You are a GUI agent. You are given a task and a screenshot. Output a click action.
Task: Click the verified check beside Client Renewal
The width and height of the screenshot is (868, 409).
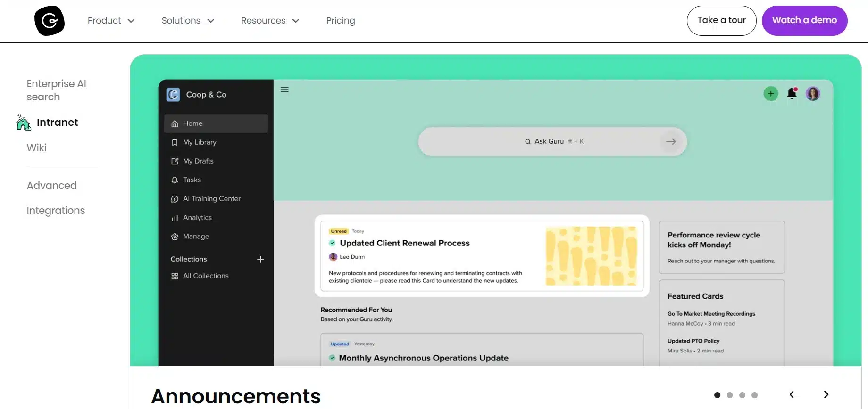332,243
